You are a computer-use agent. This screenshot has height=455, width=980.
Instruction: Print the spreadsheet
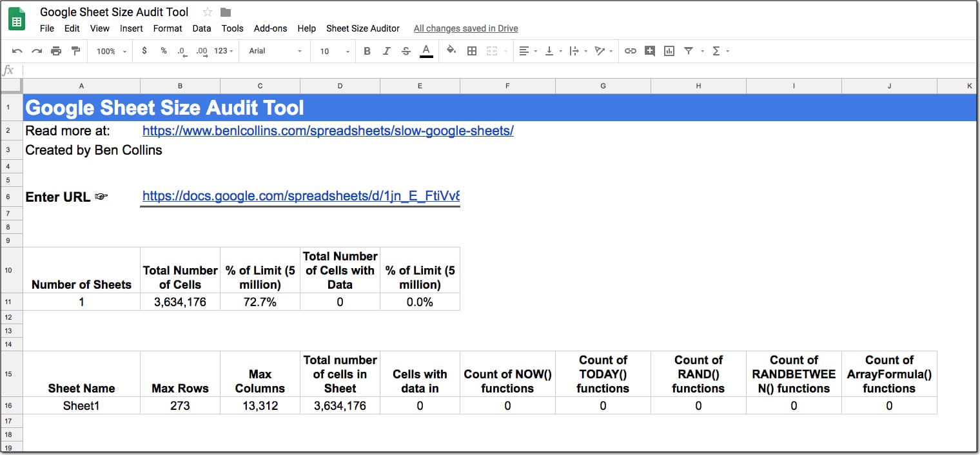pos(56,51)
